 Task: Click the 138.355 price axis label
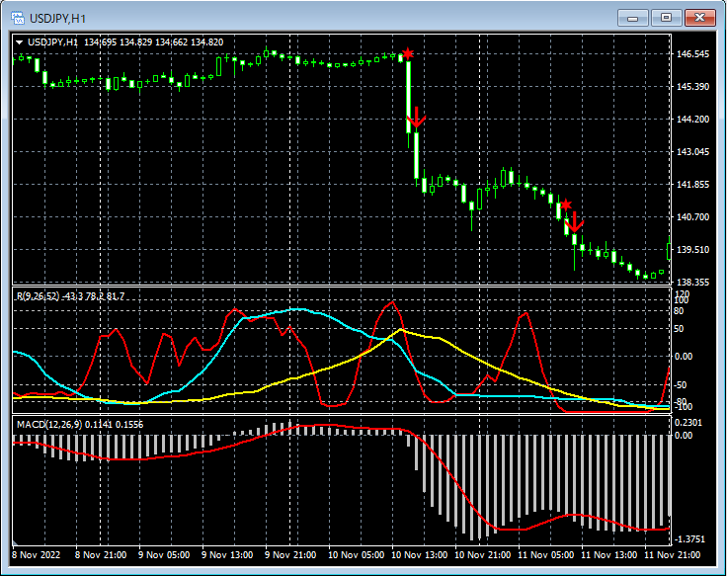click(692, 283)
